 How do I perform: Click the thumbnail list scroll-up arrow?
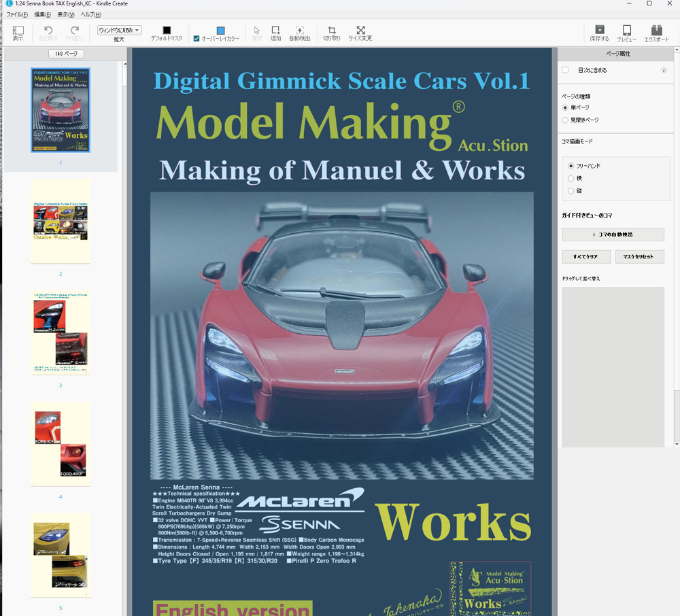tap(125, 64)
